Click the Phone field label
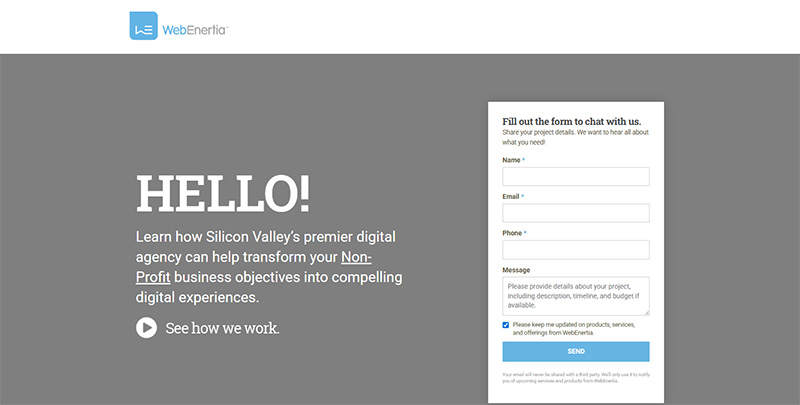 point(512,233)
